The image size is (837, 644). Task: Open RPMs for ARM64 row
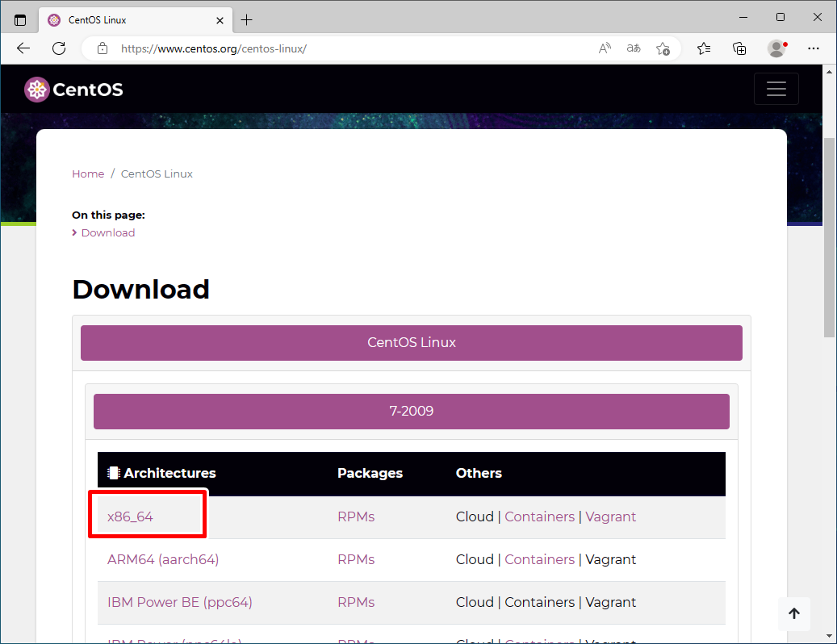[x=356, y=559]
